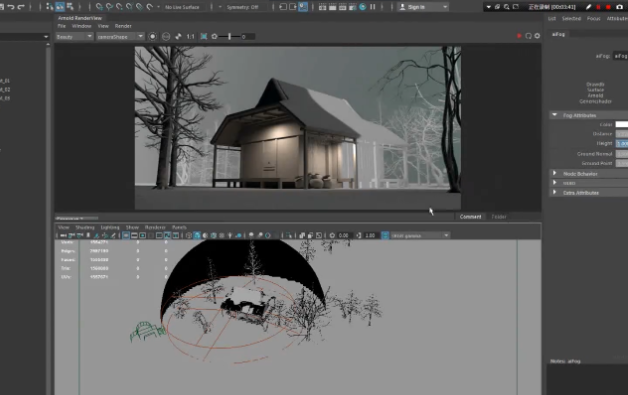Undo the last action in Maya toolbar

tap(11, 7)
